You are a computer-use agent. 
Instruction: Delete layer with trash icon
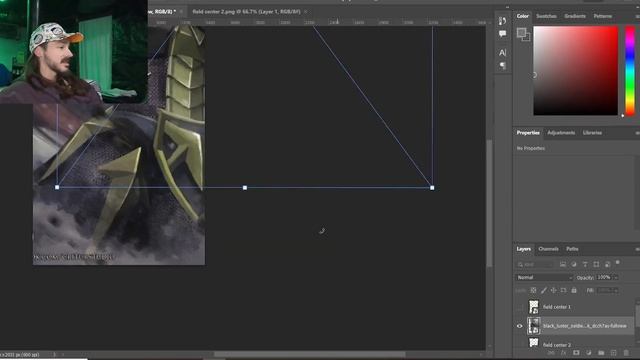[x=626, y=353]
